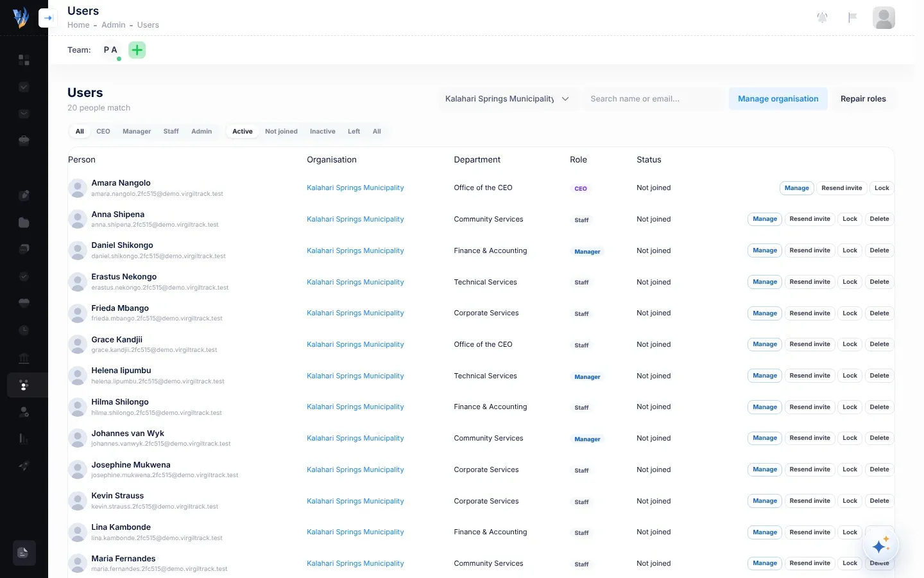
Task: Toggle sidebar with the arrow button
Action: tap(47, 18)
